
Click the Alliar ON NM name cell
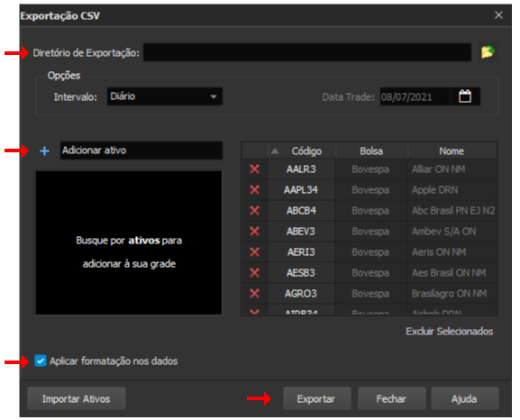(x=452, y=169)
